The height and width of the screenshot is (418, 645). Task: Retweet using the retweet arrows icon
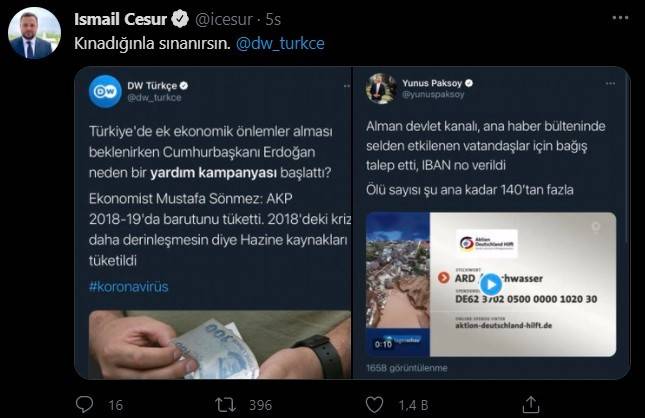(226, 405)
